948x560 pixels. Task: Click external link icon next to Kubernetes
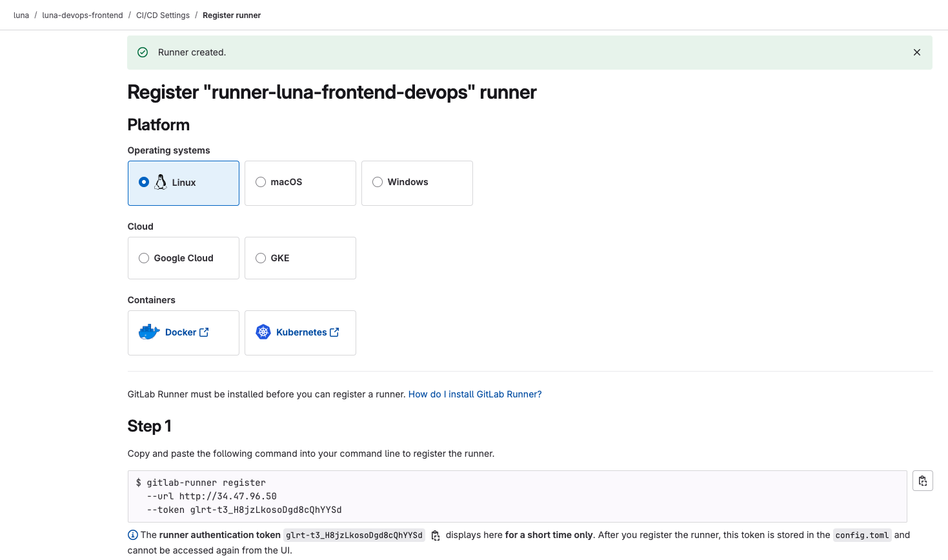[x=334, y=332]
